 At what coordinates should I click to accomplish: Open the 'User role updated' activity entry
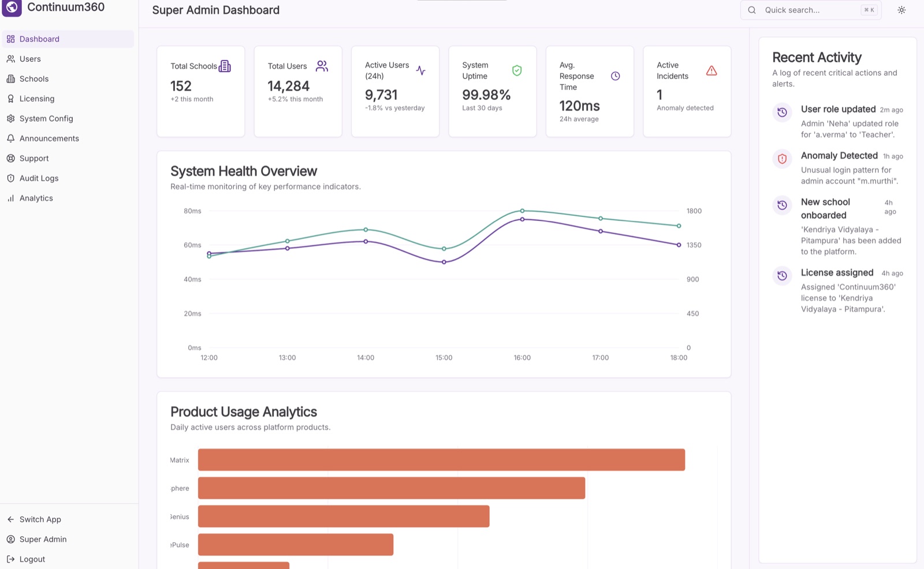point(838,122)
